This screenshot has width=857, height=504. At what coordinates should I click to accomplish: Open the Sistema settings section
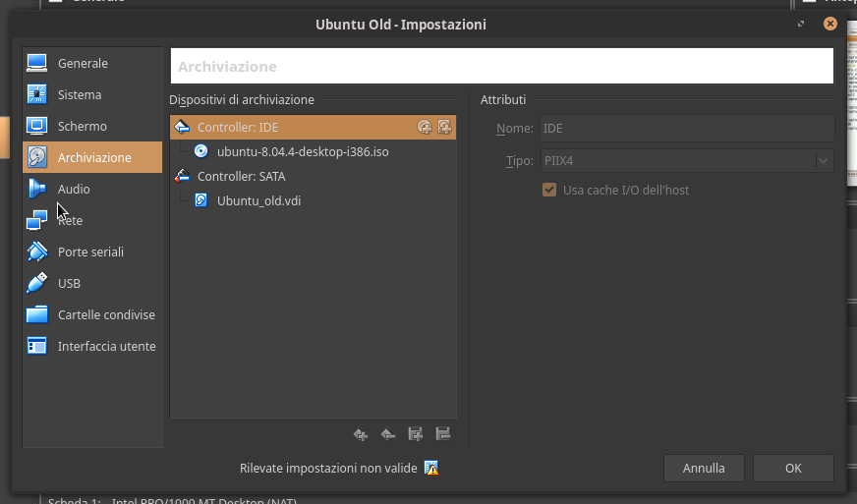(92, 94)
